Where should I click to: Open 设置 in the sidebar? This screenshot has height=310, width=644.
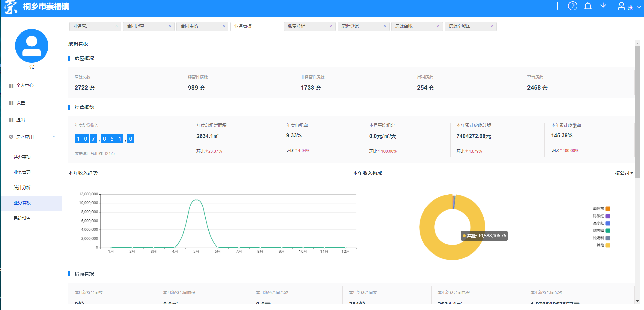click(x=21, y=103)
